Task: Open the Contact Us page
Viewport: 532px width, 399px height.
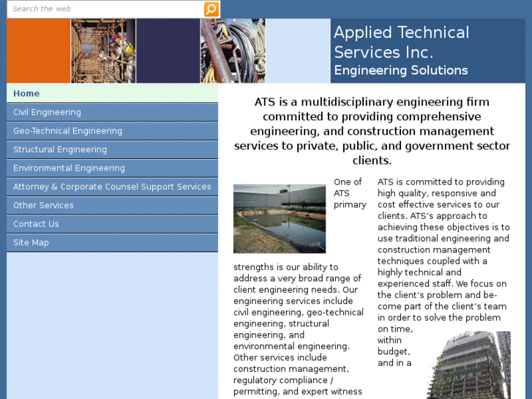Action: 112,224
